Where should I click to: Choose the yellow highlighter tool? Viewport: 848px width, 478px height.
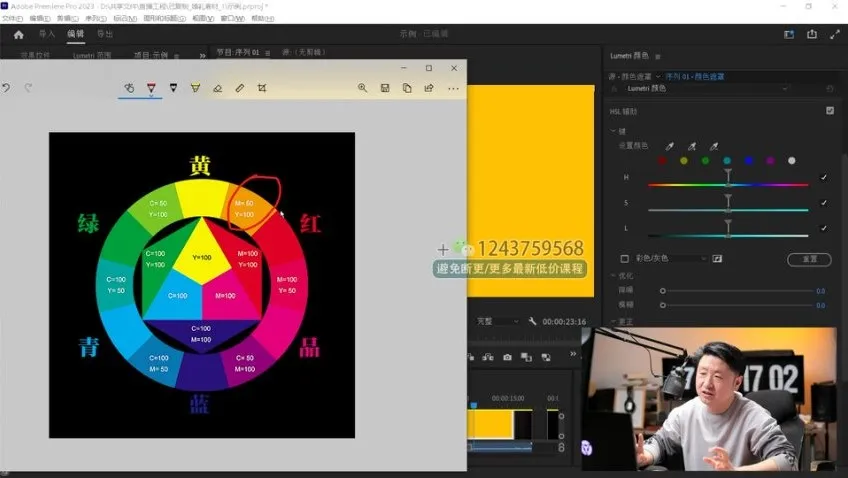tap(195, 88)
